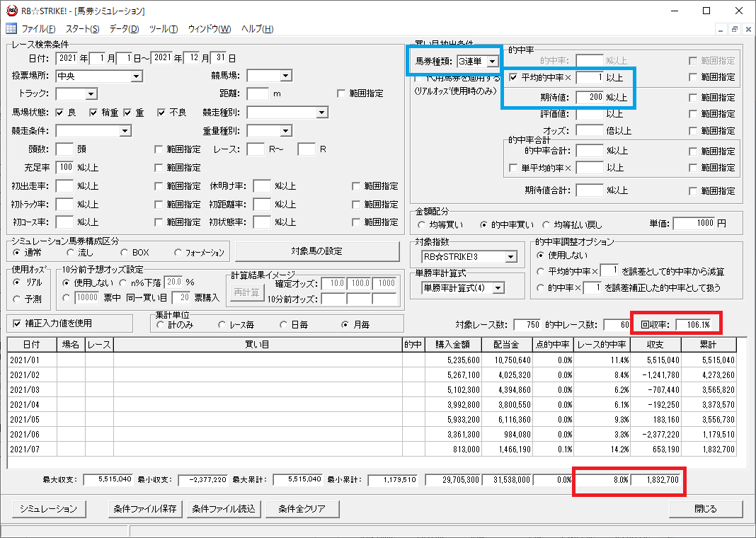The image size is (756, 538).
Task: Select the 2021/01 result row
Action: click(x=372, y=360)
